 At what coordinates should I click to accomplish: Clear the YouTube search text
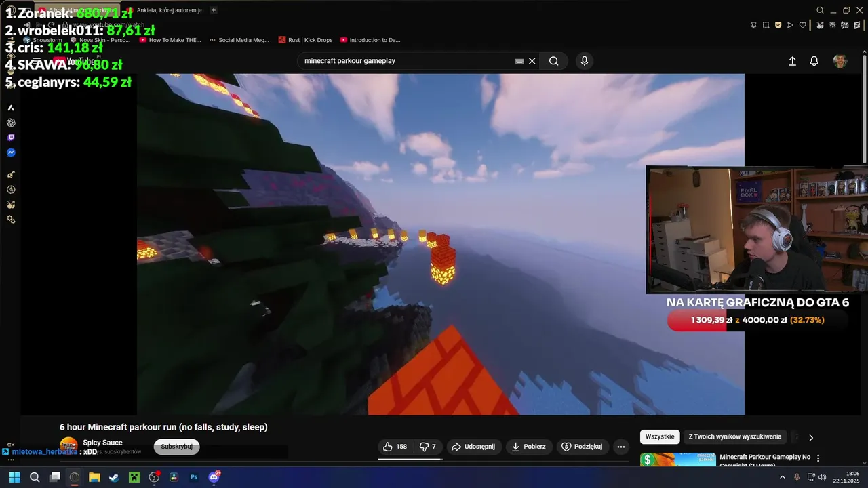pyautogui.click(x=532, y=61)
